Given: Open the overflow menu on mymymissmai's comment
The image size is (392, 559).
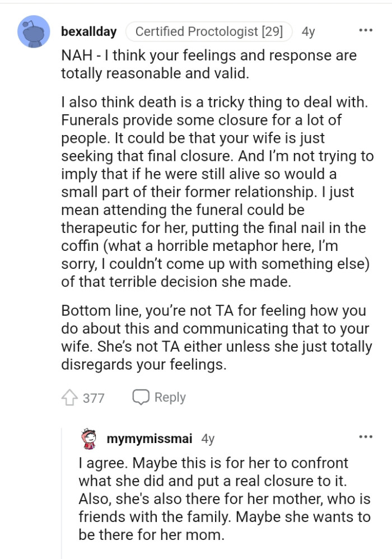Looking at the screenshot, I should [x=365, y=436].
